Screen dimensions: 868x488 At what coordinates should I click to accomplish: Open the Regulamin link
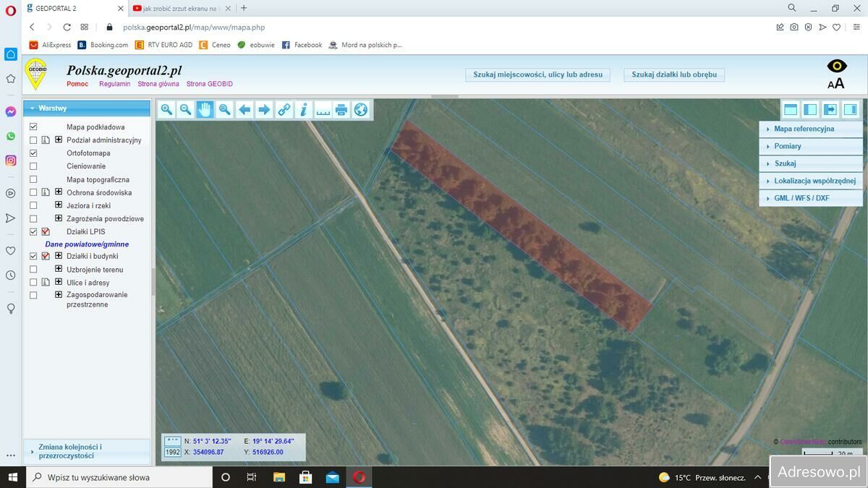[x=115, y=84]
